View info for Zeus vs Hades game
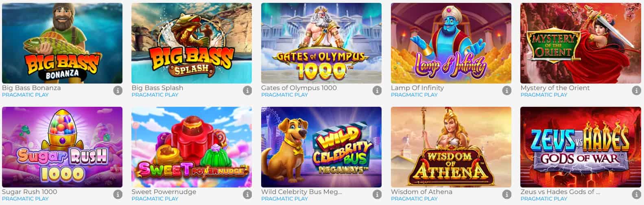Viewport: 644px width, 205px height. pos(636,194)
